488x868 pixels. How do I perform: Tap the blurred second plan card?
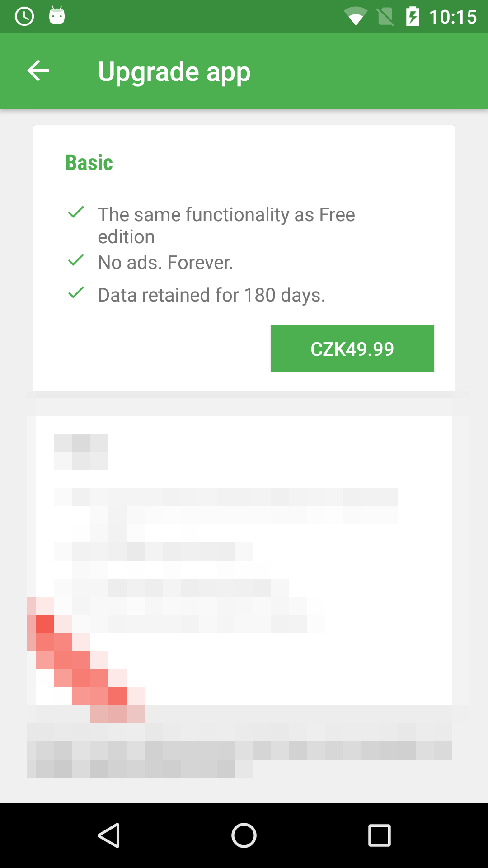tap(244, 561)
